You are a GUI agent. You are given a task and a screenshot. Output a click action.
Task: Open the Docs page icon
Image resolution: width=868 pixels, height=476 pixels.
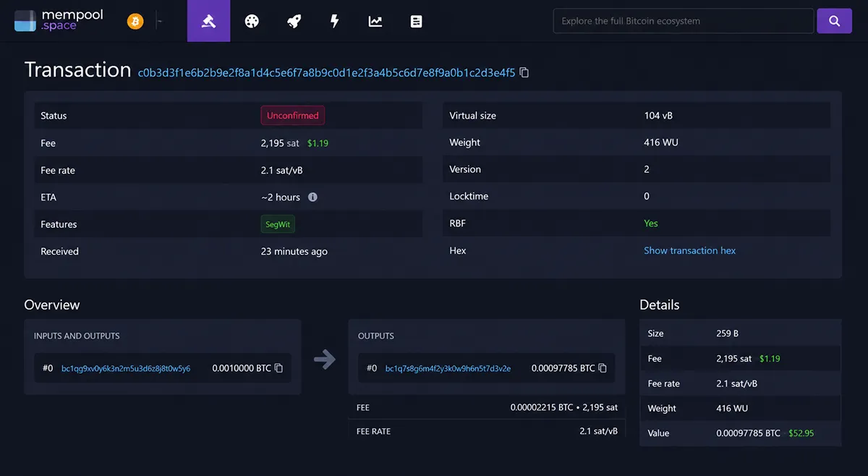(x=416, y=21)
